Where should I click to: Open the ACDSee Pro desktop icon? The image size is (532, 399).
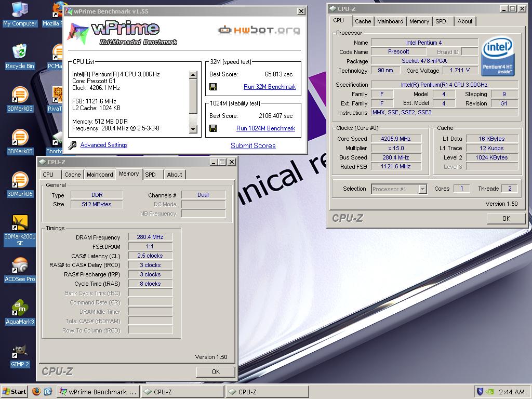pyautogui.click(x=20, y=270)
